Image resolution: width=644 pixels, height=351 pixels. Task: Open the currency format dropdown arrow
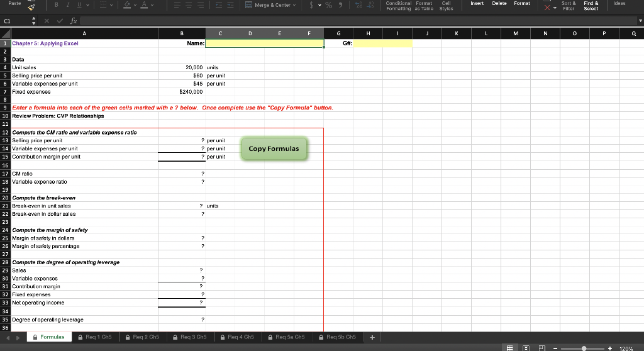coord(319,5)
